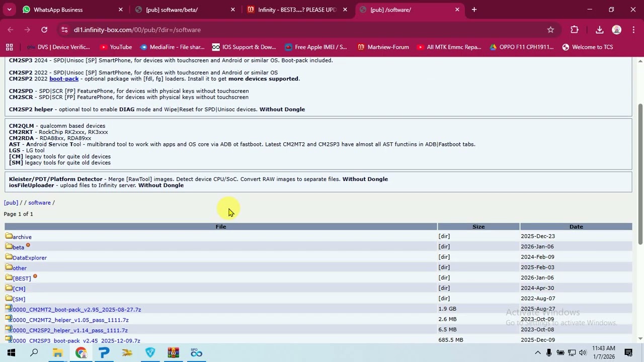Open the Welcome to TCS bookmark
Viewport: 644px width, 362px height.
(587, 47)
